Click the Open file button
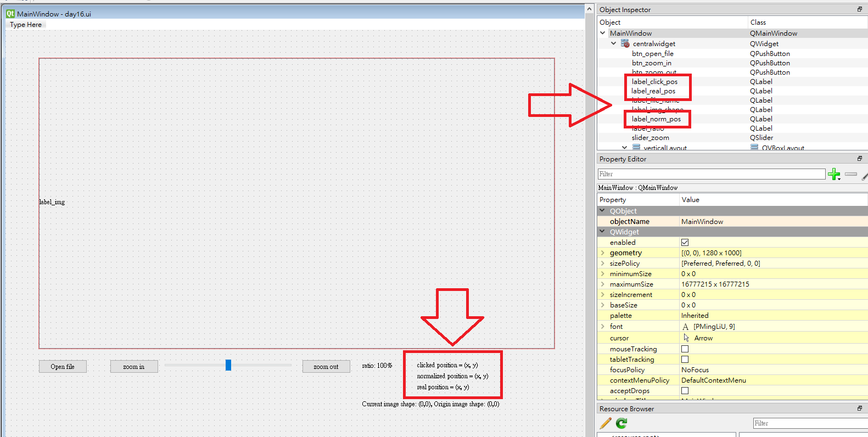 [x=63, y=367]
